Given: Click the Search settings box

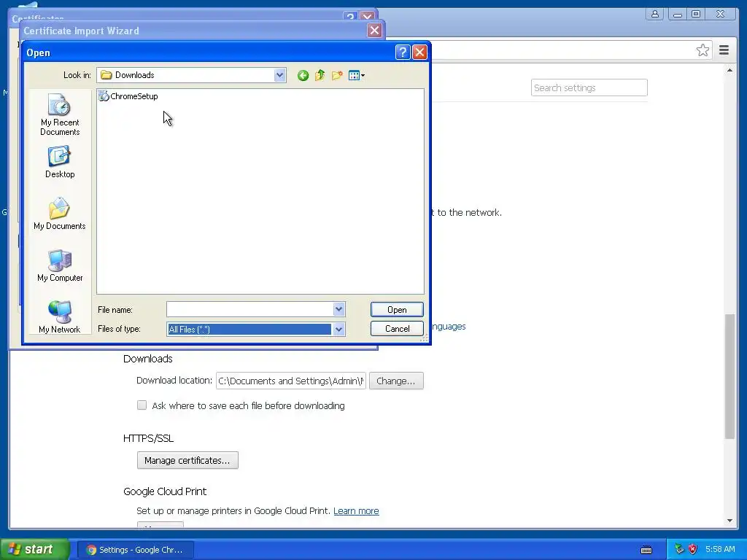Looking at the screenshot, I should click(x=589, y=87).
